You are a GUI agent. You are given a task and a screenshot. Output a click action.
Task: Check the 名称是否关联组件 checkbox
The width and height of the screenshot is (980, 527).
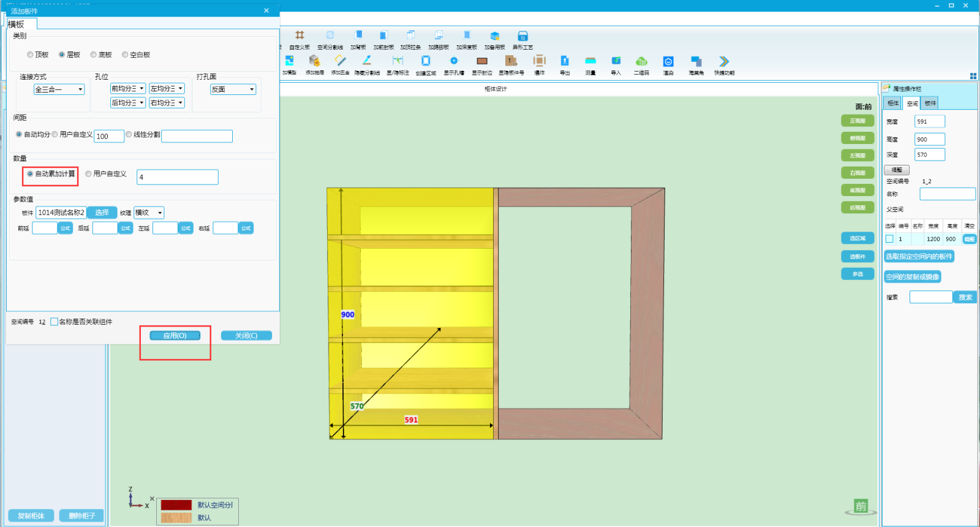coord(55,322)
